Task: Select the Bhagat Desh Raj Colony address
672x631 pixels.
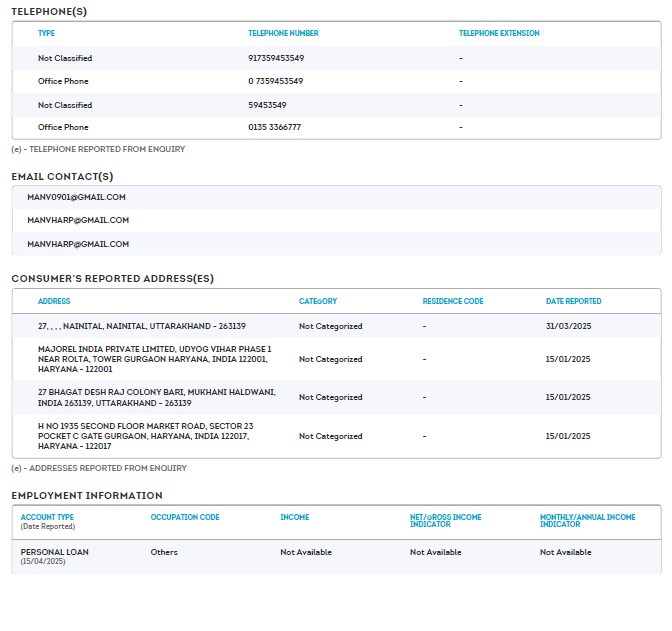Action: [156, 397]
